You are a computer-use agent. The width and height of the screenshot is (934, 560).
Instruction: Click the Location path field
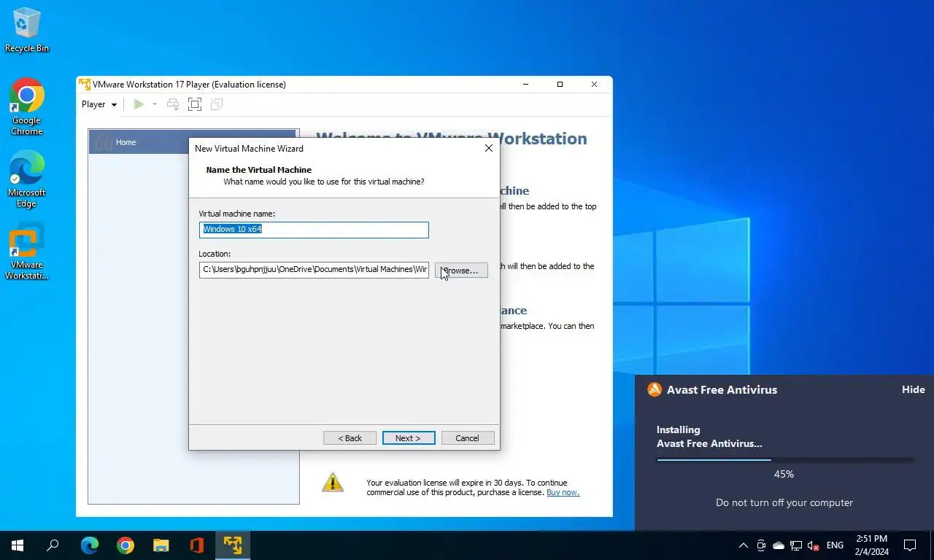(314, 270)
